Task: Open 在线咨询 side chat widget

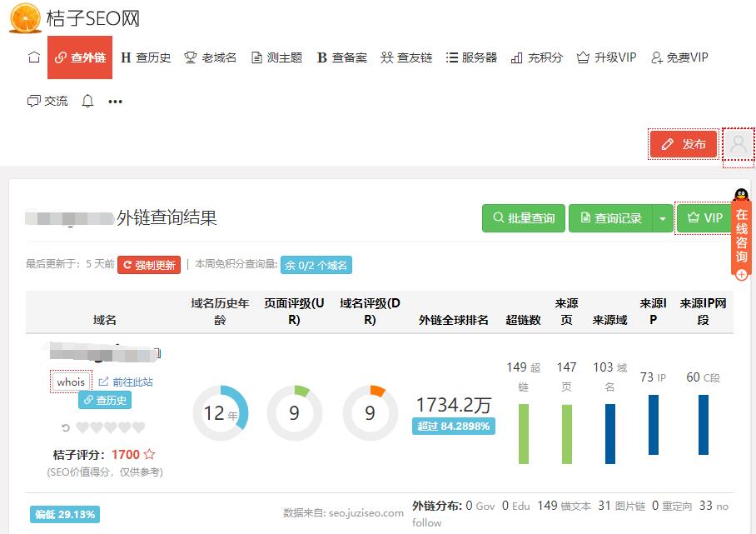Action: tap(742, 236)
